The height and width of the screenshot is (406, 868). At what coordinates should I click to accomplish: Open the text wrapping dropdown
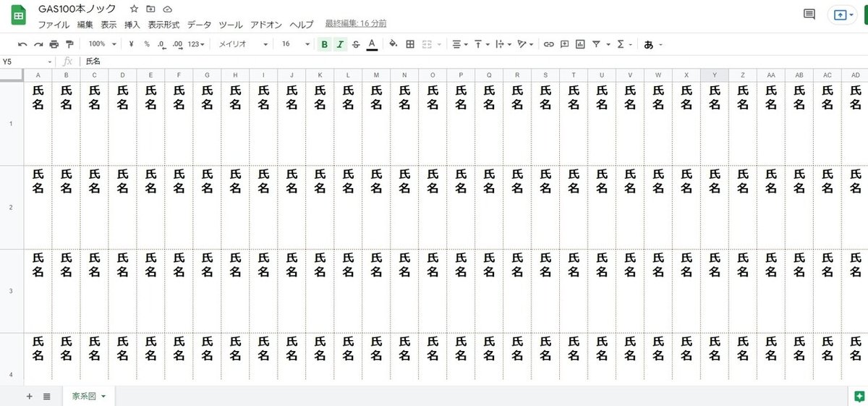[504, 44]
